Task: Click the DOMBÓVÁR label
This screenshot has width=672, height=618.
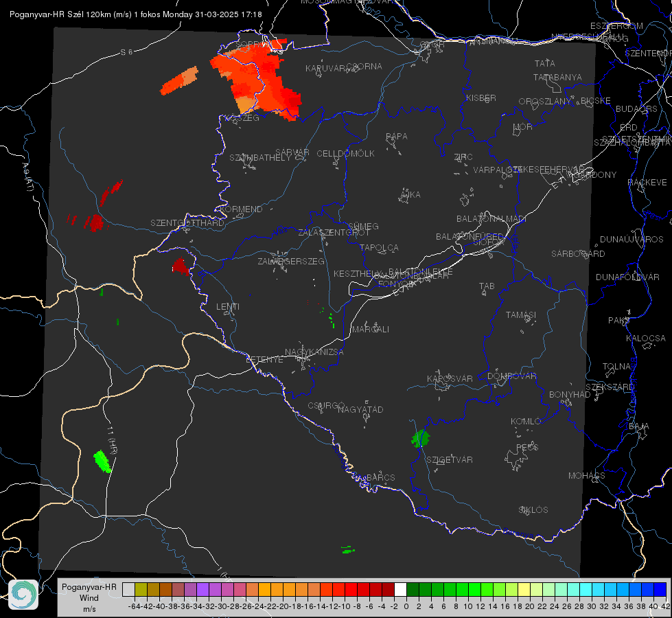Action: (511, 376)
